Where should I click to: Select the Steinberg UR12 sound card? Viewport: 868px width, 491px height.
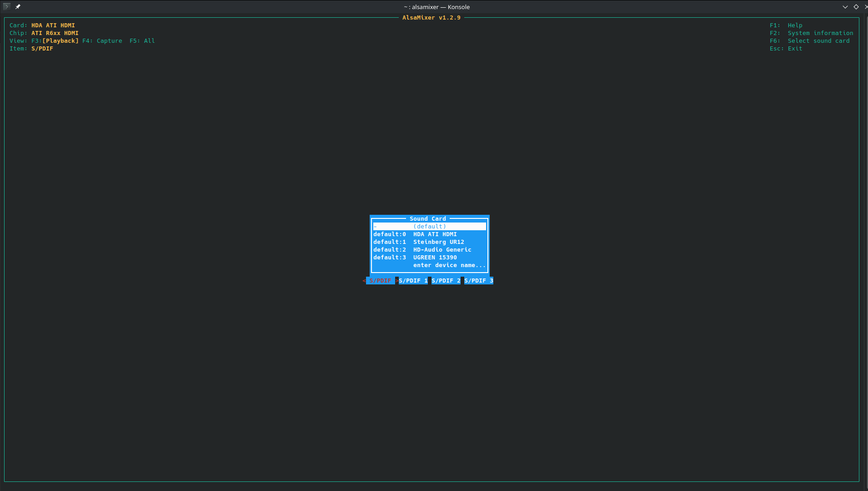click(x=438, y=242)
